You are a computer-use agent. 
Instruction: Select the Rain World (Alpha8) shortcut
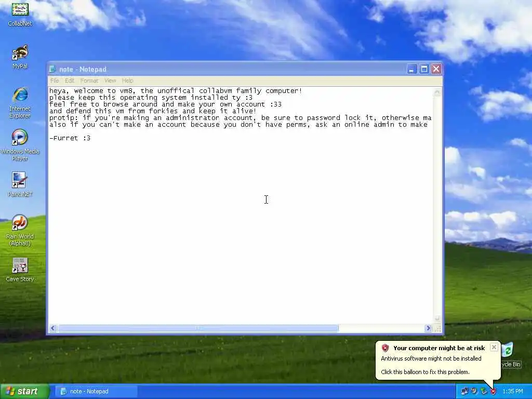point(20,230)
